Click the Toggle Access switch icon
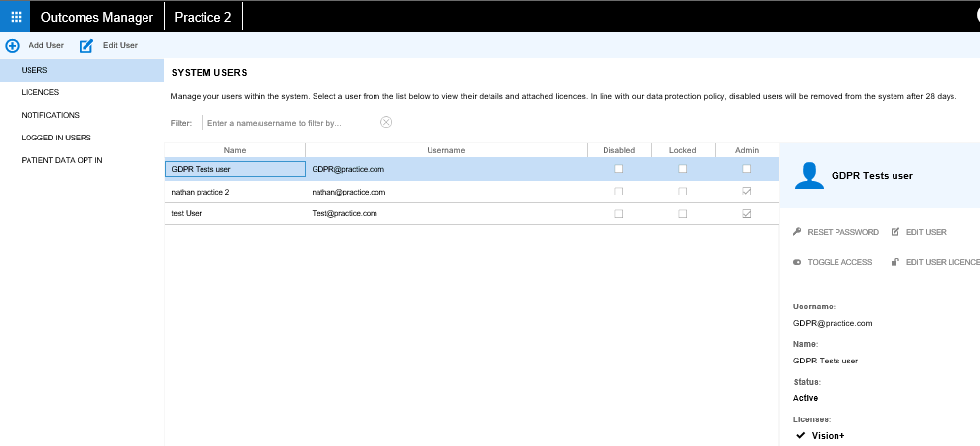This screenshot has height=446, width=980. point(797,262)
